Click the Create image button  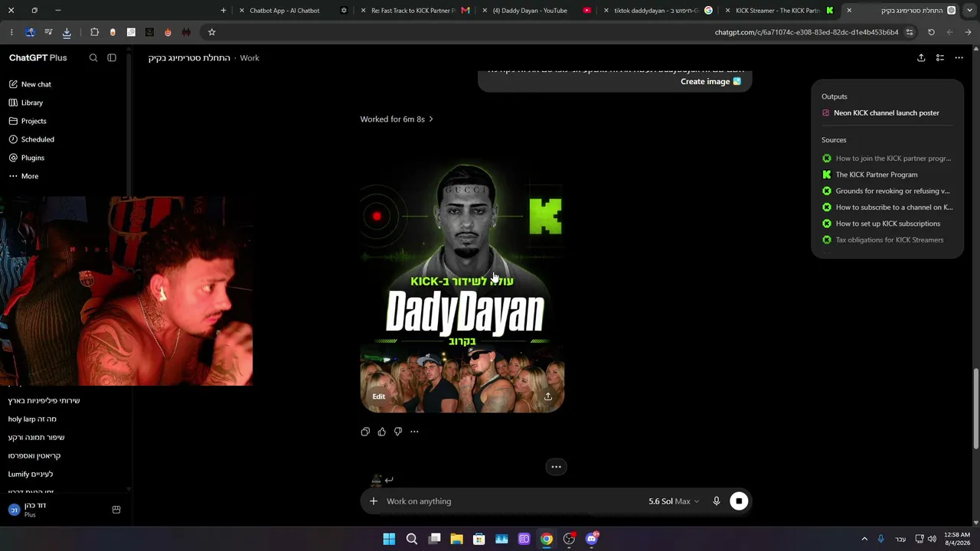click(x=710, y=82)
